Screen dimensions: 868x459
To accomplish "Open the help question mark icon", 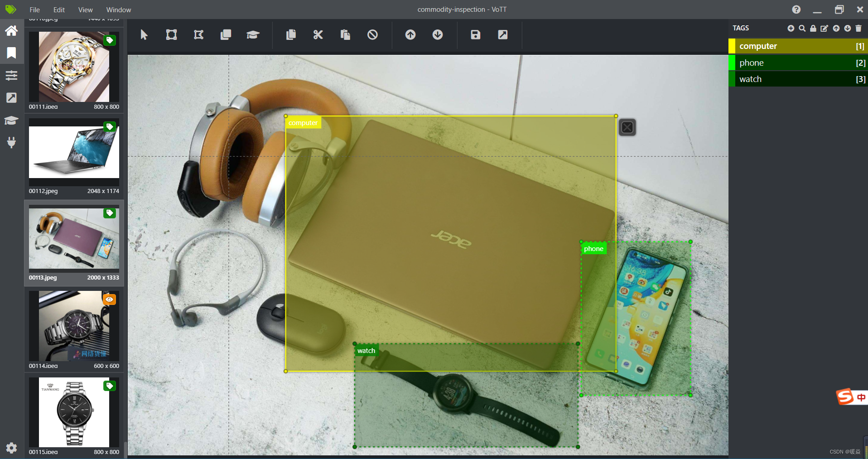I will (796, 10).
